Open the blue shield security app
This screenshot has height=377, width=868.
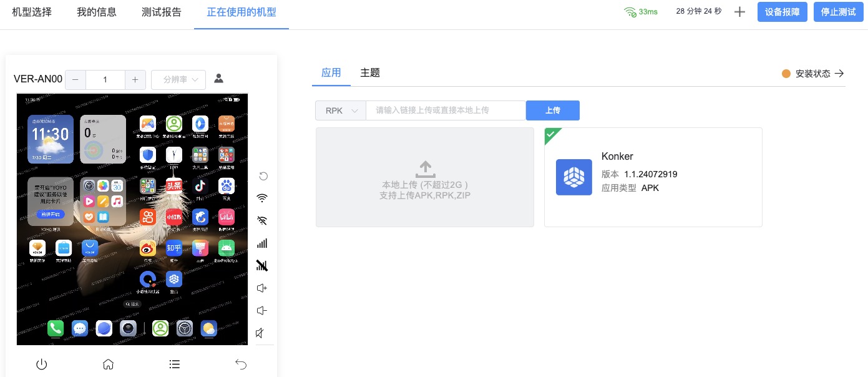tap(147, 155)
